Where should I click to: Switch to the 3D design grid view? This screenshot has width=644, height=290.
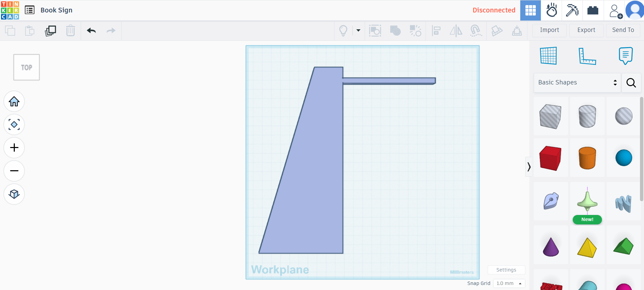530,10
